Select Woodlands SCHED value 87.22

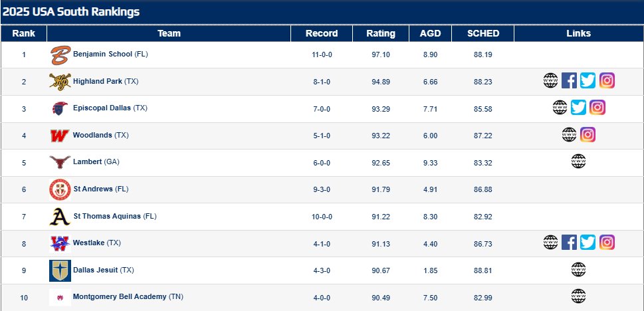(483, 136)
